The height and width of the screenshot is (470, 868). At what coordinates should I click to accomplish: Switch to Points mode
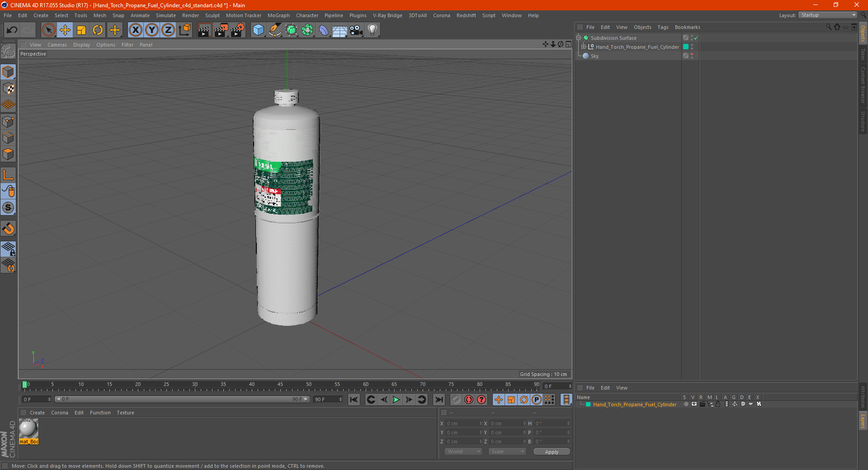[x=8, y=122]
